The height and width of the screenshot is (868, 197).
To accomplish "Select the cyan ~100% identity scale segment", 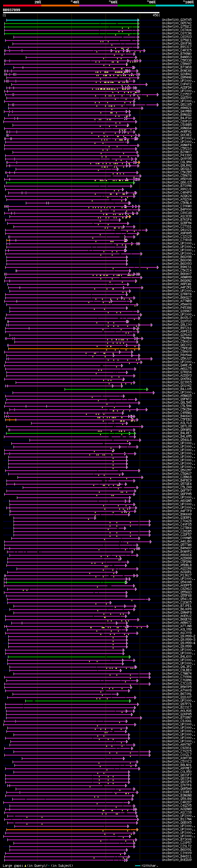I will pyautogui.click(x=175, y=6).
